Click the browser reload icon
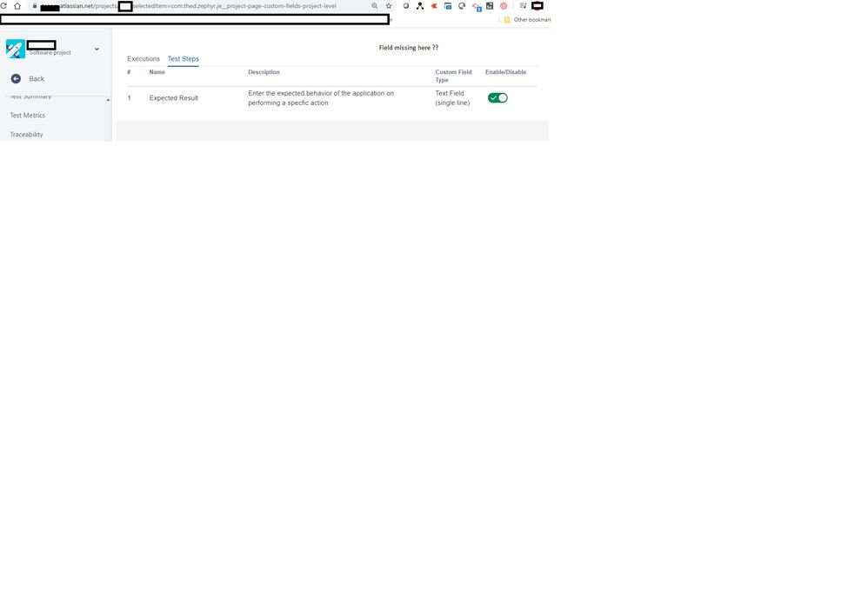 click(5, 5)
